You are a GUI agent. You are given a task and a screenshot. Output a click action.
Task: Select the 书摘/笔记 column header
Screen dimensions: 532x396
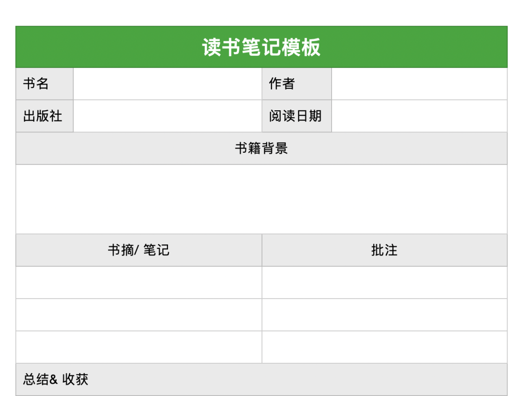[x=138, y=250]
